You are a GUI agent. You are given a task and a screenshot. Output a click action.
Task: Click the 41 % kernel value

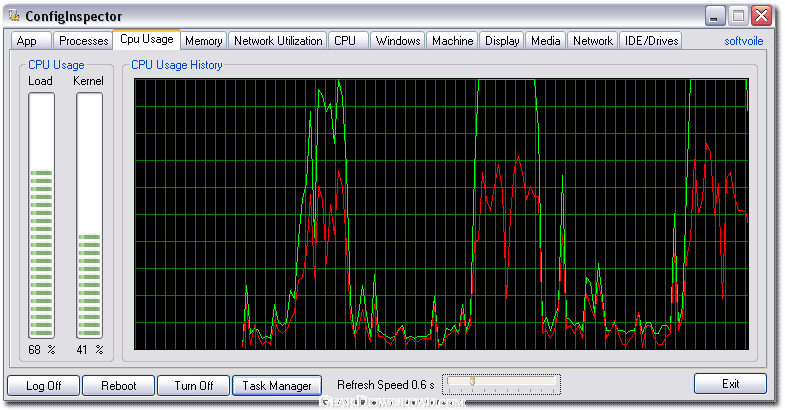[90, 349]
